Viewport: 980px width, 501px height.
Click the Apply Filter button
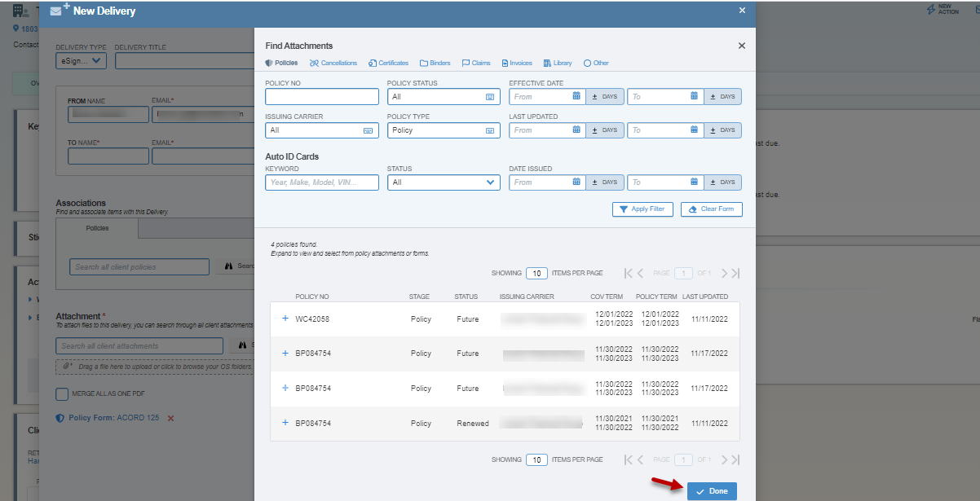point(642,209)
